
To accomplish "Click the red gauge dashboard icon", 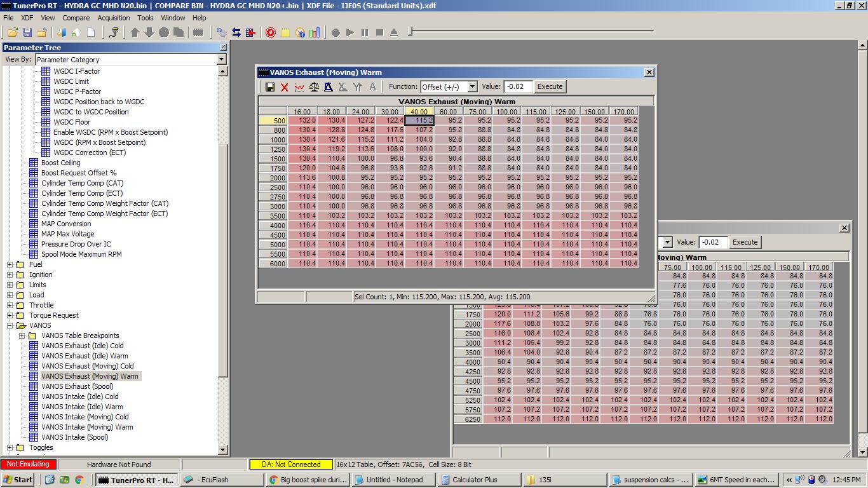I will tap(271, 32).
